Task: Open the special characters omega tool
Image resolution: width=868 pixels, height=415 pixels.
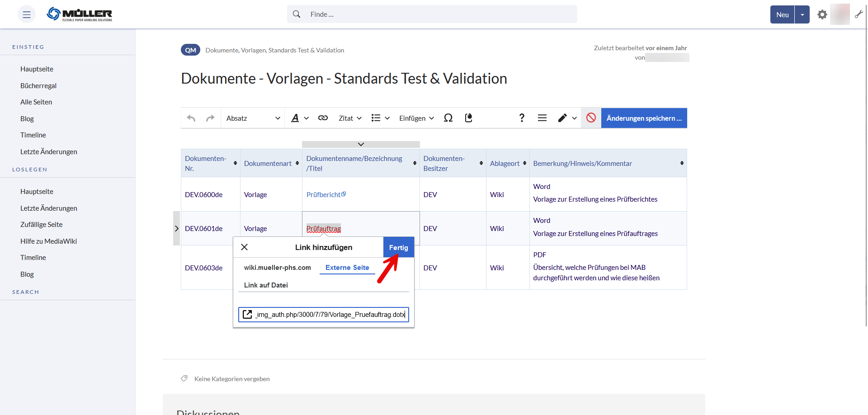Action: 448,118
